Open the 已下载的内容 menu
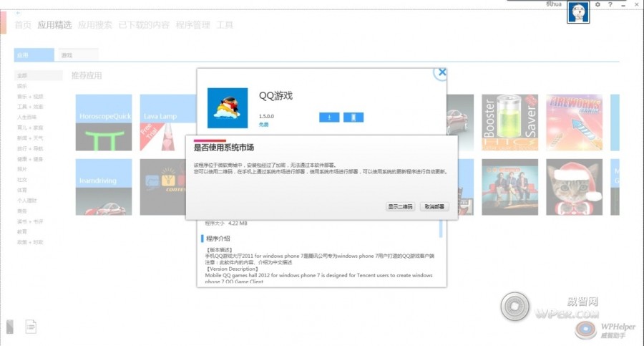Screen dimensions: 644x346 (144, 25)
